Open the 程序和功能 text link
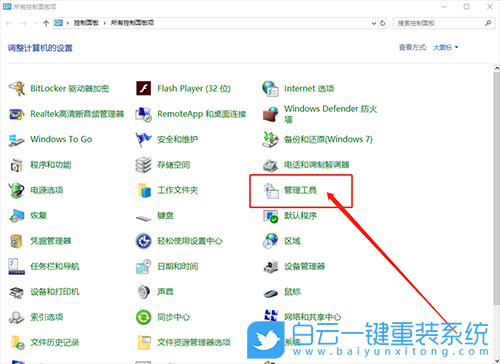The height and width of the screenshot is (364, 500). coord(51,165)
